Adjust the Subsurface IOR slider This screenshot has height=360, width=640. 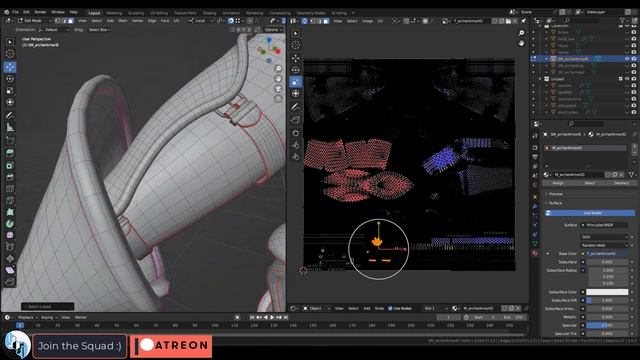(607, 300)
